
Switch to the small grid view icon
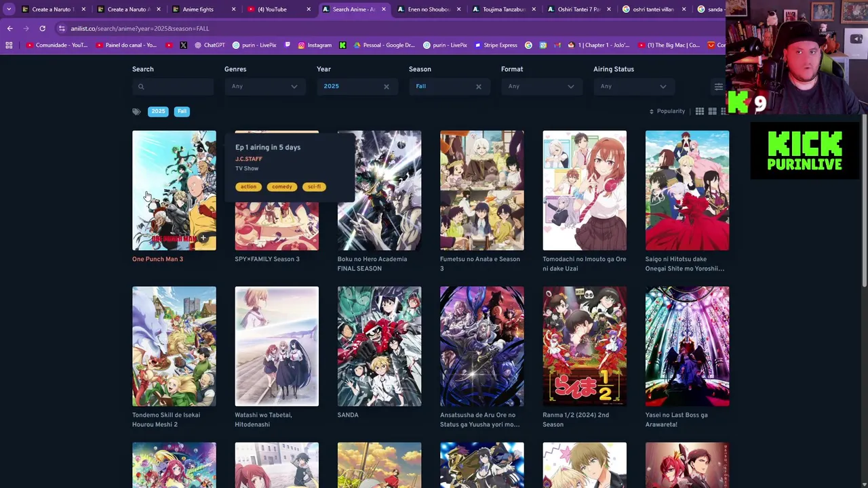(699, 111)
